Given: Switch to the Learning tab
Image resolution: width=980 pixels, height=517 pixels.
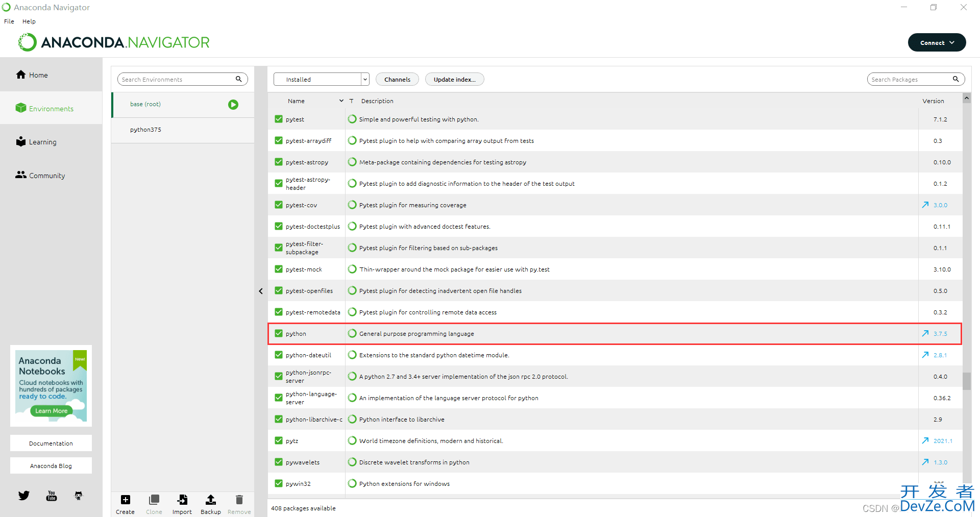Looking at the screenshot, I should (51, 142).
